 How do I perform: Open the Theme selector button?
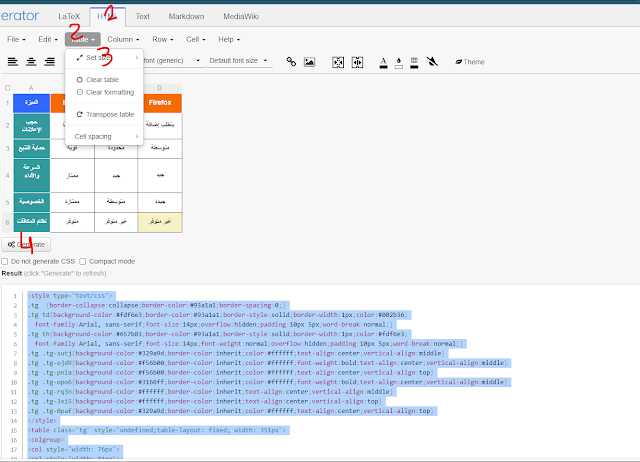pos(469,61)
